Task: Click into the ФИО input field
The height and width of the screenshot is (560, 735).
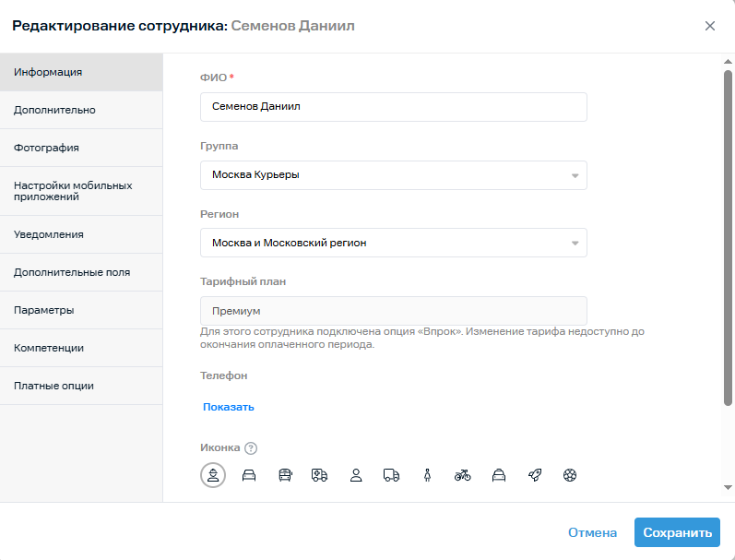Action: (393, 107)
